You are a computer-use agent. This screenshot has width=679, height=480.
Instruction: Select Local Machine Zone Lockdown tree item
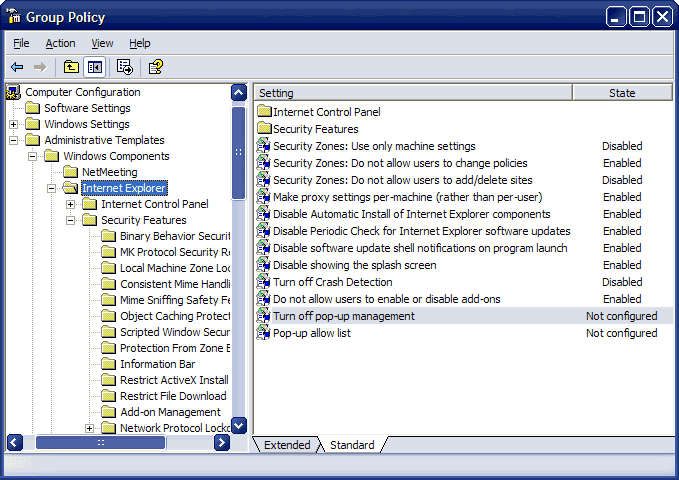tap(175, 268)
